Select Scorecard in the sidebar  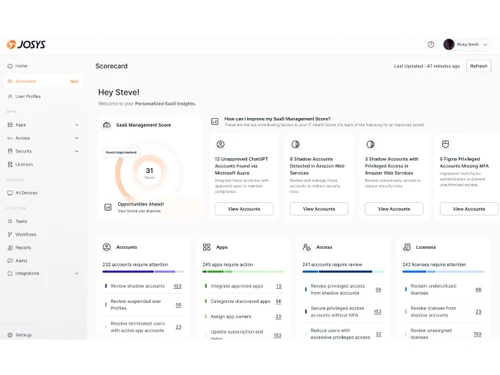[43, 81]
